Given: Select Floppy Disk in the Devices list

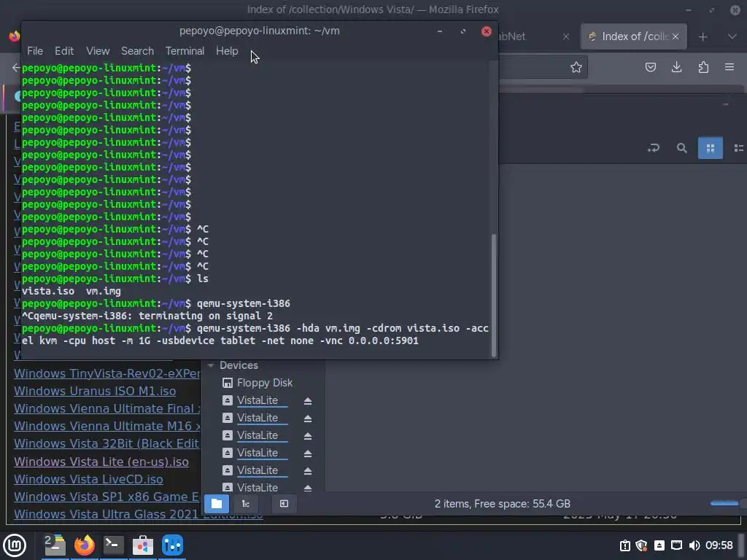Looking at the screenshot, I should click(264, 383).
